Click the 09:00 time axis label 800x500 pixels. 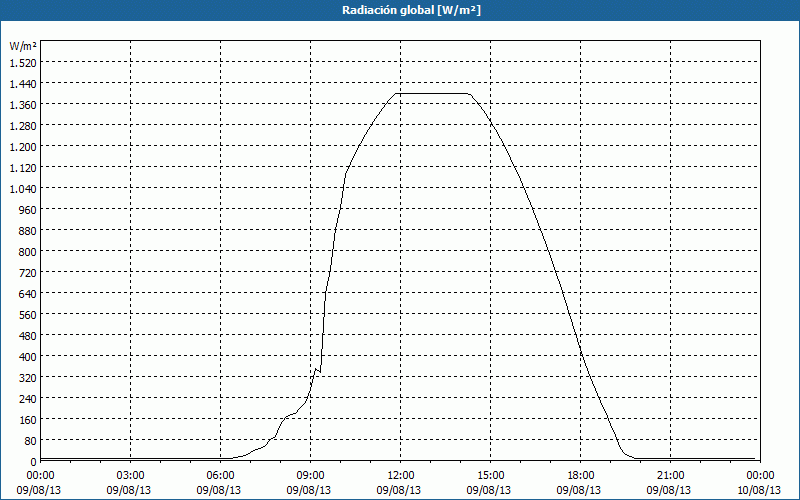click(x=310, y=476)
